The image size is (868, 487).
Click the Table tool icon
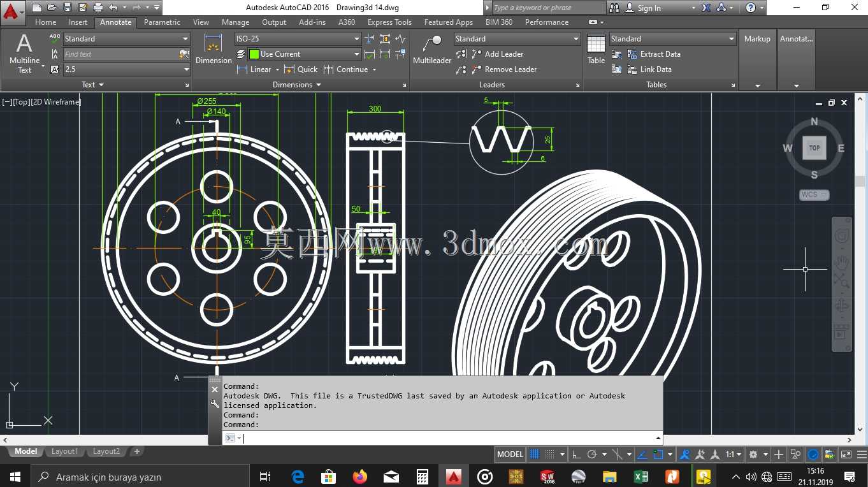pos(596,50)
